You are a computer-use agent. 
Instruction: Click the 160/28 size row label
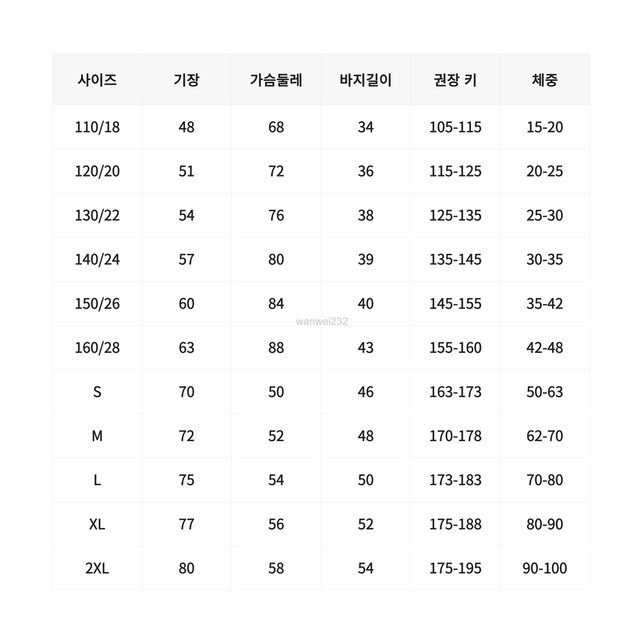tap(97, 348)
